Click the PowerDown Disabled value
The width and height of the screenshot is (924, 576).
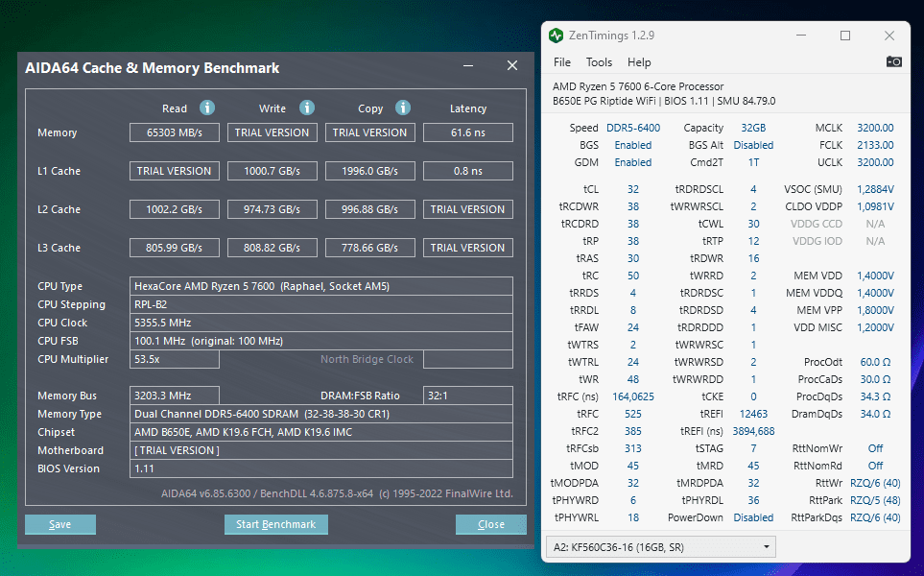pyautogui.click(x=753, y=517)
